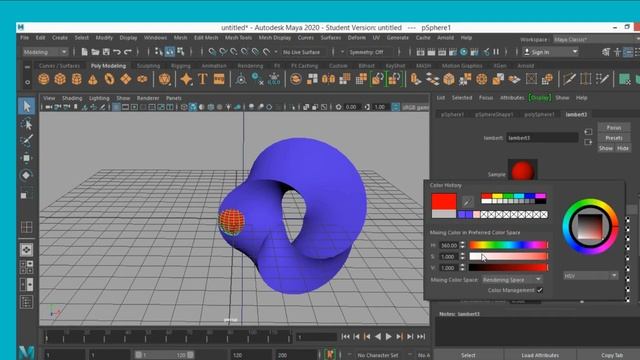
Task: Open the Mesh Tools menu
Action: 238,38
